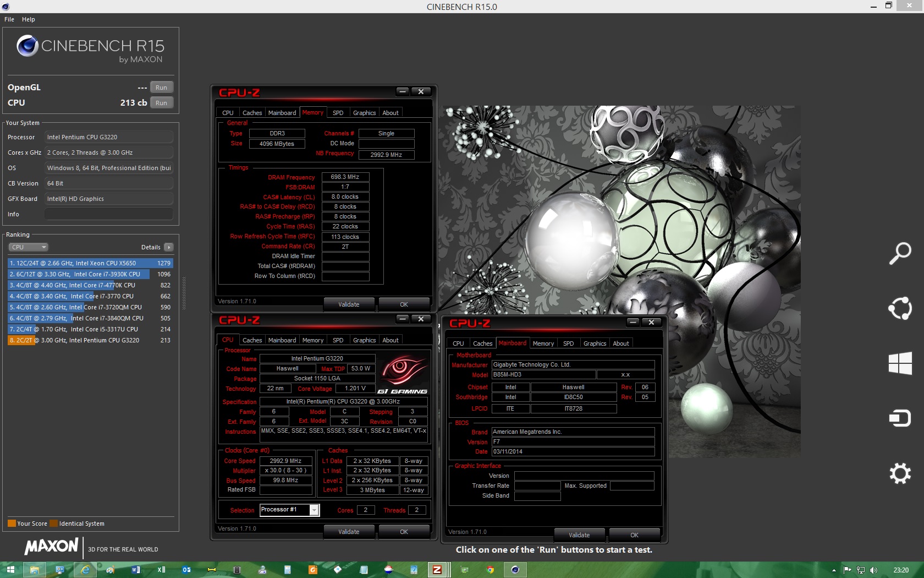Open Outlook from the taskbar
Viewport: 924px width, 578px height.
coord(186,570)
